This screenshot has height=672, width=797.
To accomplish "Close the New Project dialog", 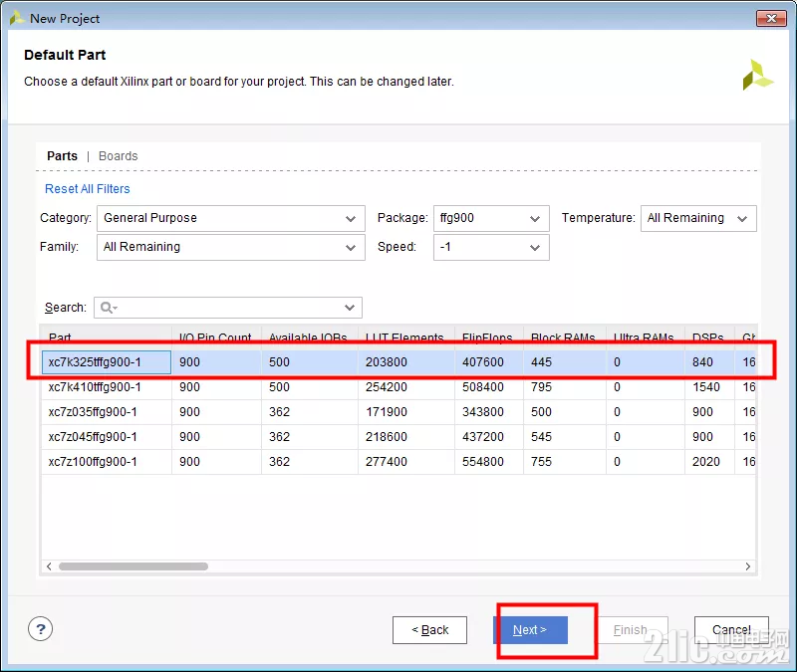I will tap(771, 18).
